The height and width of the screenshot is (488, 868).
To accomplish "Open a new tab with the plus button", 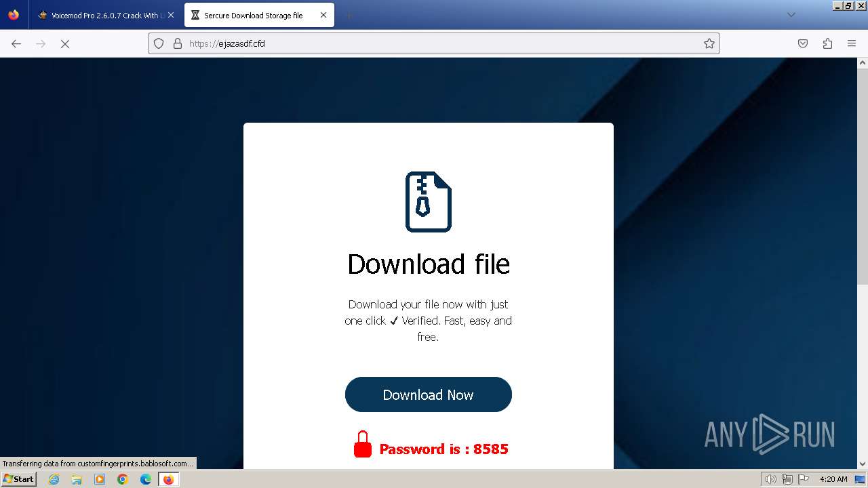I will (349, 15).
